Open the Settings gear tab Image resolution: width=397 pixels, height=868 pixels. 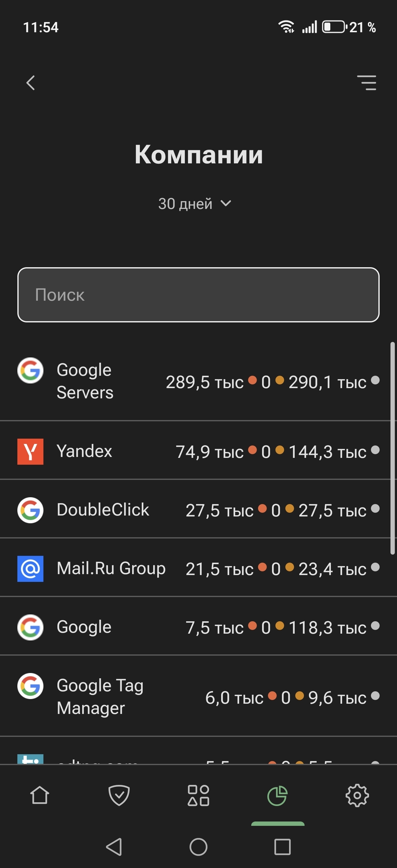357,795
